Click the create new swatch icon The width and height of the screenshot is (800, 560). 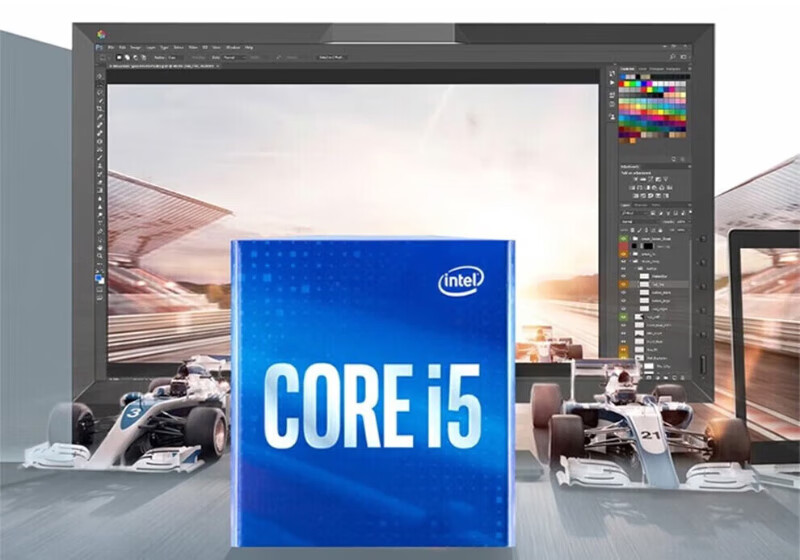[x=674, y=159]
